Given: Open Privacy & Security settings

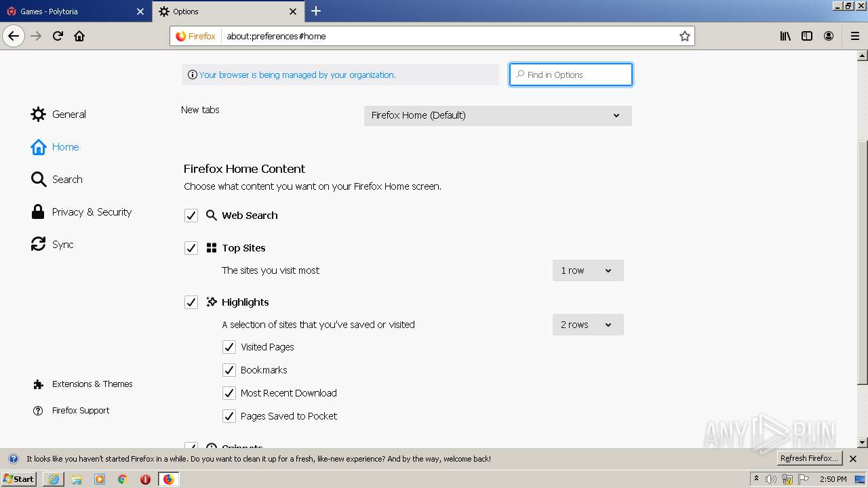Looking at the screenshot, I should pos(81,212).
